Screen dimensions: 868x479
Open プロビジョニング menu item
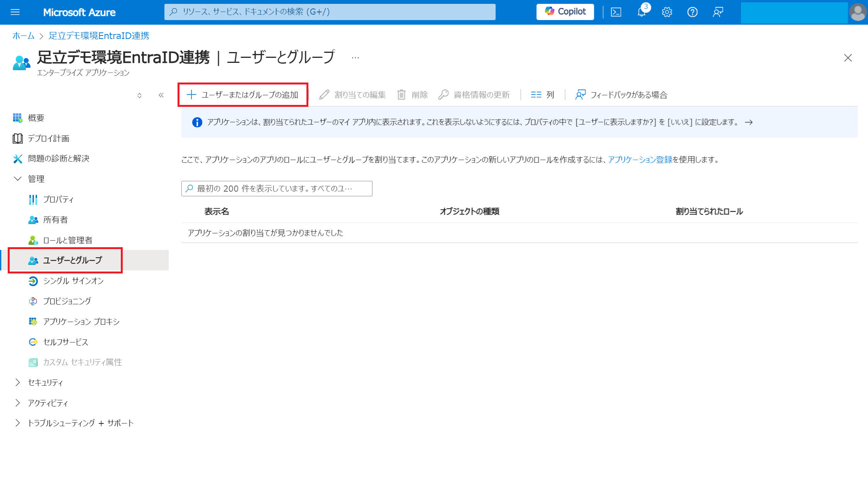[67, 301]
